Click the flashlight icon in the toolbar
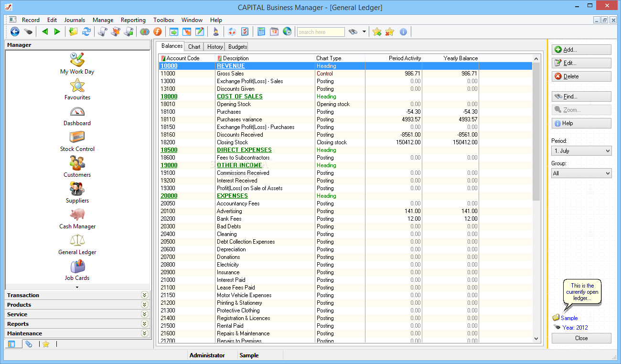 28,32
